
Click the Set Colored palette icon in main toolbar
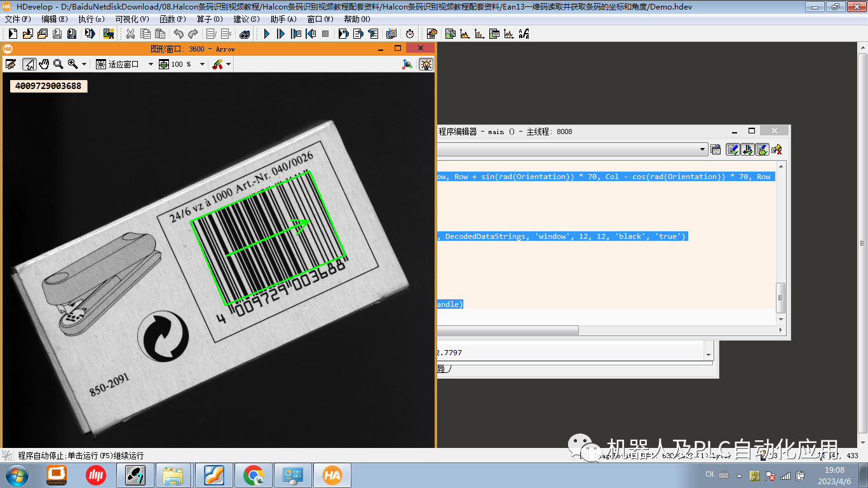[x=432, y=34]
